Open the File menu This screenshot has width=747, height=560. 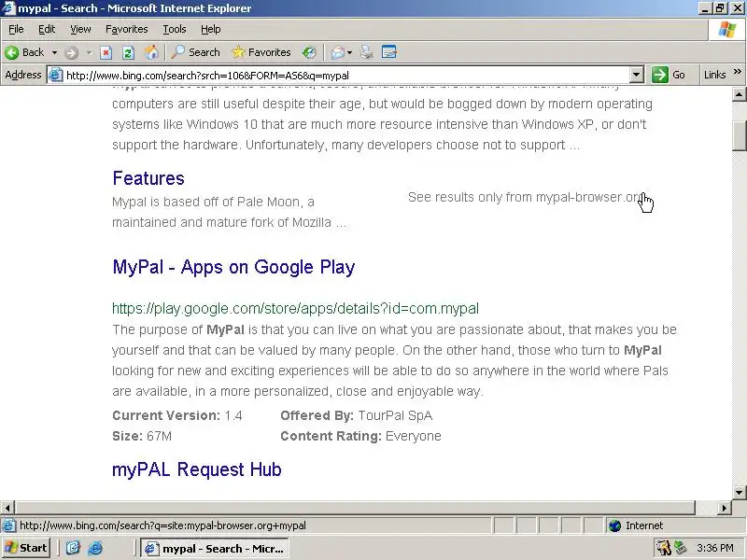coord(16,29)
